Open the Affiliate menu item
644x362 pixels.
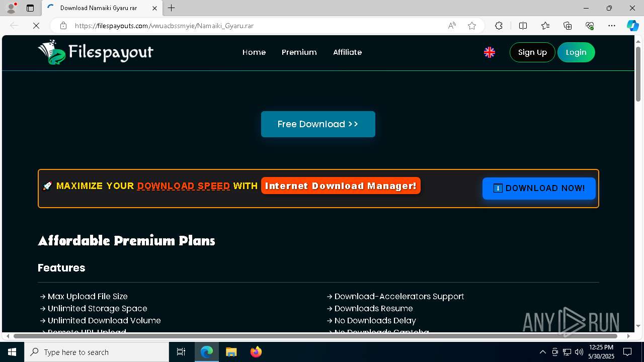(347, 52)
